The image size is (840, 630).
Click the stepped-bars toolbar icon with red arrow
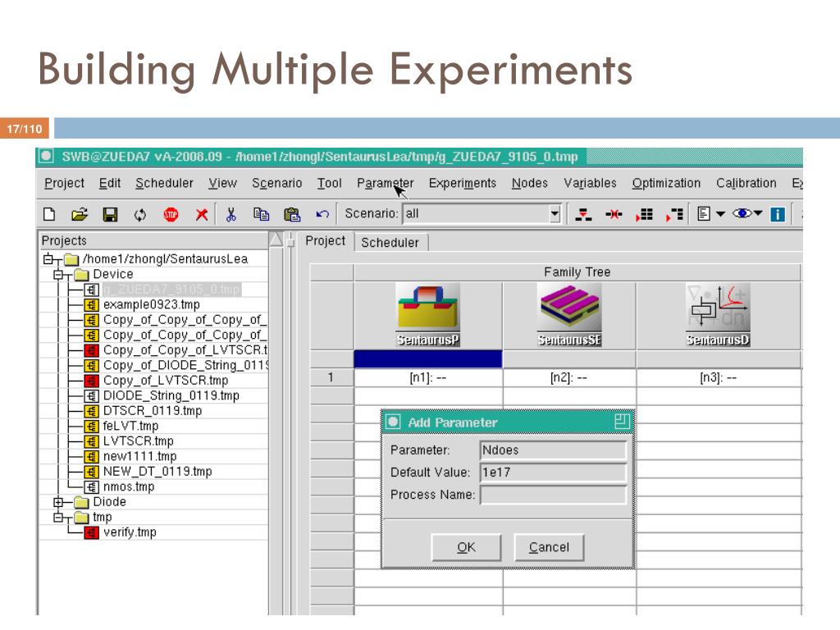[x=674, y=214]
